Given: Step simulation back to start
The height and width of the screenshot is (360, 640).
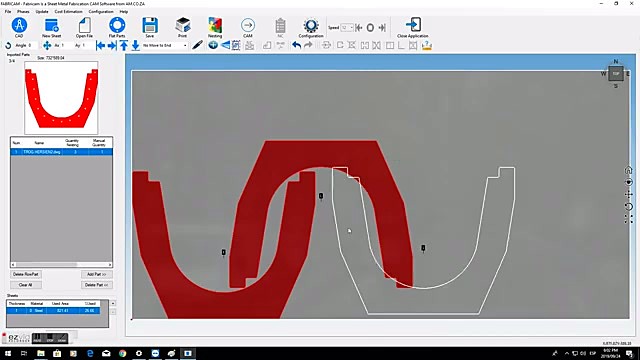Looking at the screenshot, I should click(x=358, y=28).
